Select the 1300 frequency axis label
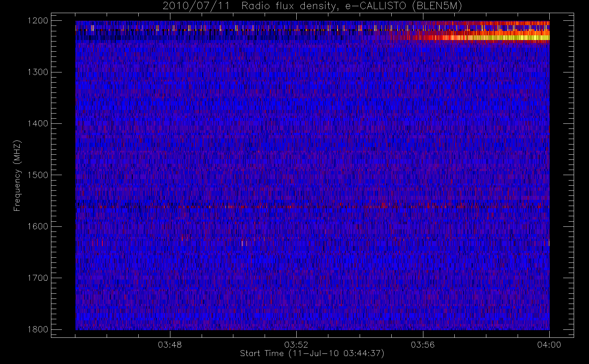 pyautogui.click(x=38, y=72)
